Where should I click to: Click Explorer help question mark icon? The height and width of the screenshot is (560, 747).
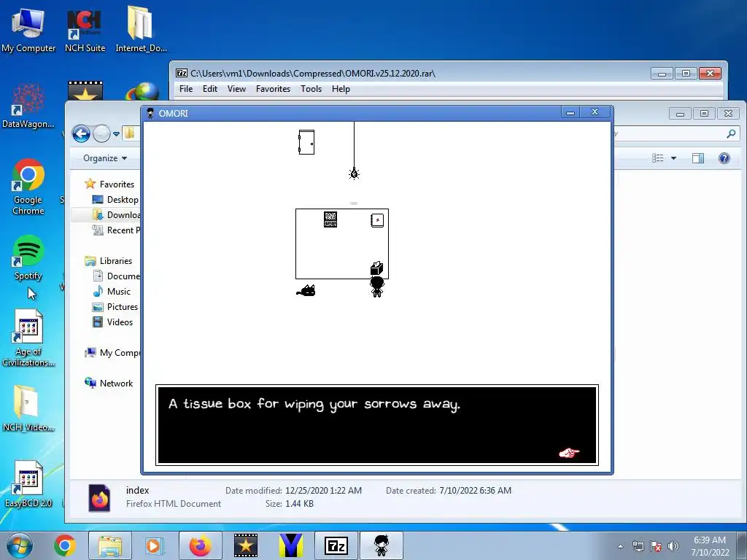click(724, 158)
